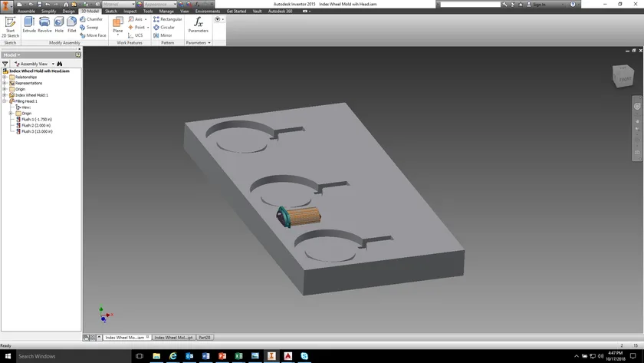Click the UCS tool
Screen dimensions: 644x363
coord(136,35)
